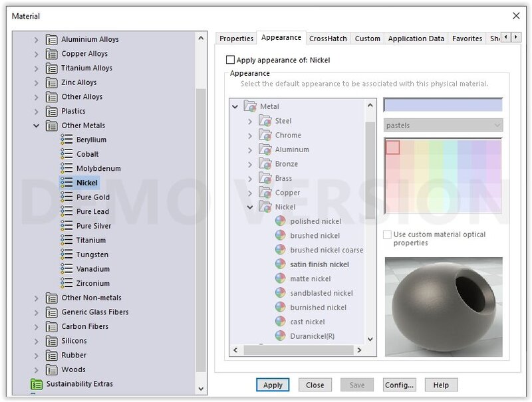
Task: Click the Close button
Action: (x=315, y=385)
